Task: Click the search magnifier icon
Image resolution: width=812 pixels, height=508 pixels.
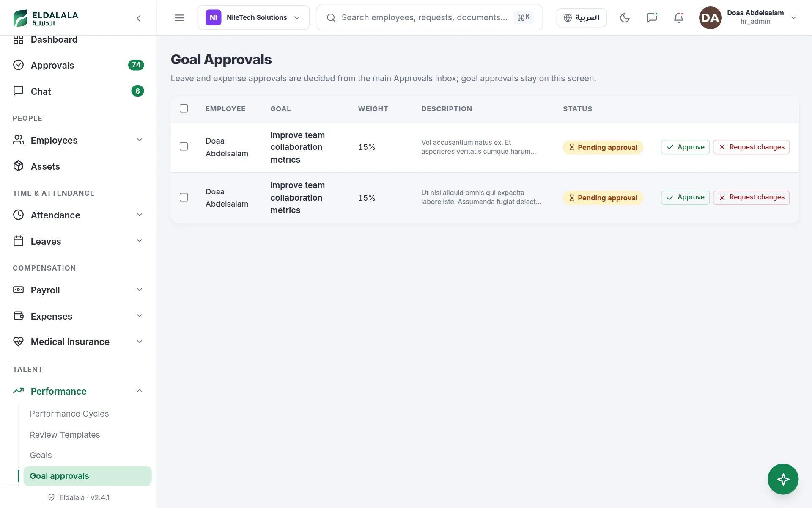Action: tap(331, 18)
